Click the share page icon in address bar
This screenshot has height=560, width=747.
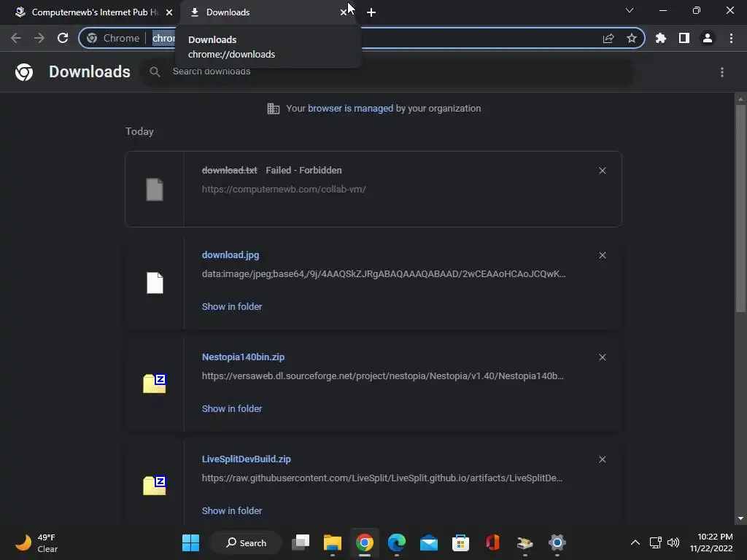coord(608,38)
